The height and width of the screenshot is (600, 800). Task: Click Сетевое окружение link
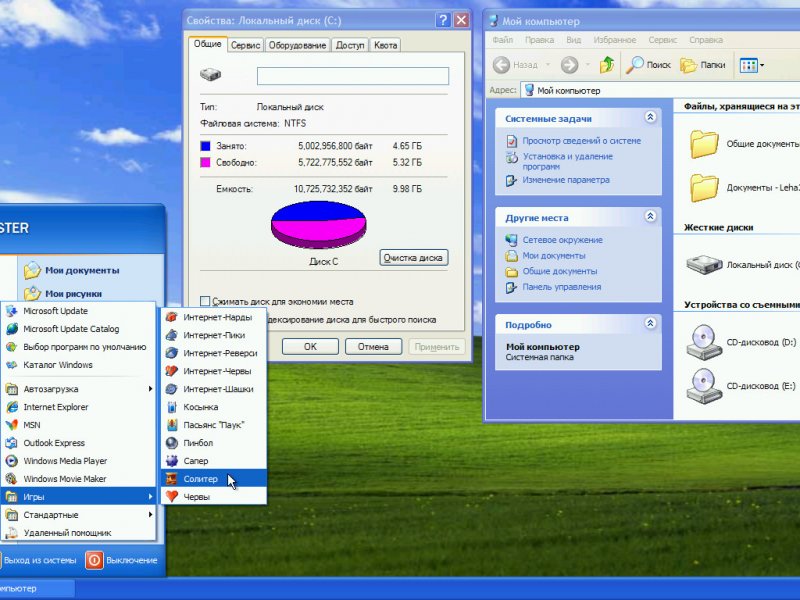(562, 240)
